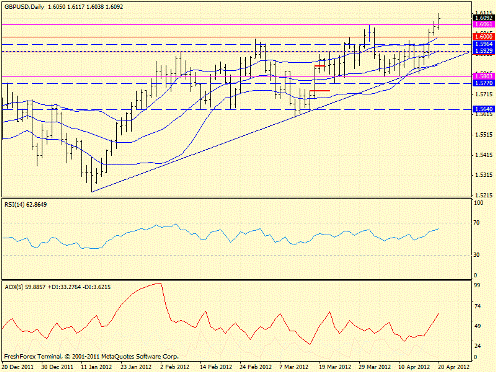Click the 24 Feb 2012 date label
Image resolution: width=496 pixels, height=372 pixels.
pos(256,367)
